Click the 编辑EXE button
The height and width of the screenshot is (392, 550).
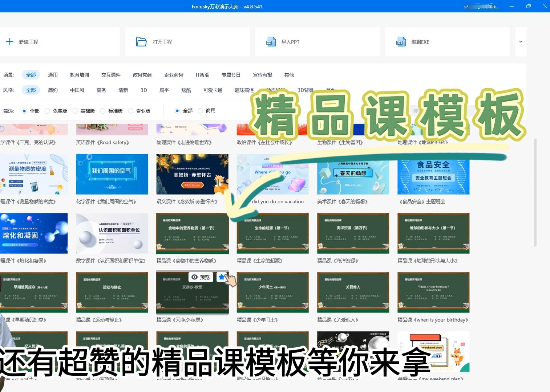pyautogui.click(x=448, y=42)
